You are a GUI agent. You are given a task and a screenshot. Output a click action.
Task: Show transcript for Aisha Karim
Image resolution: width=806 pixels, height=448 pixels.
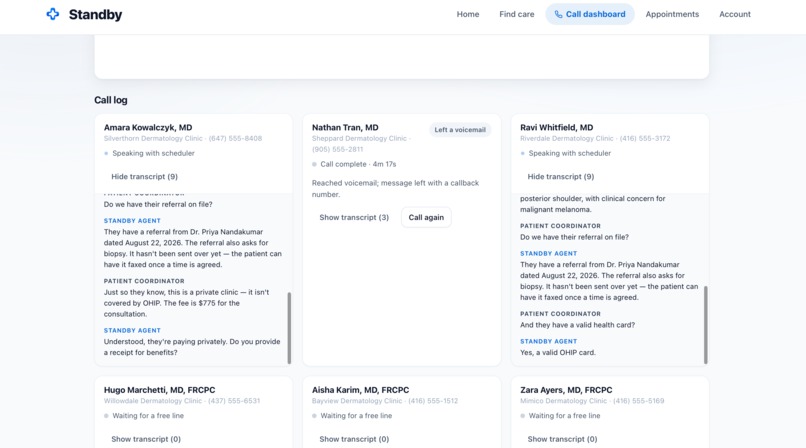click(x=354, y=439)
